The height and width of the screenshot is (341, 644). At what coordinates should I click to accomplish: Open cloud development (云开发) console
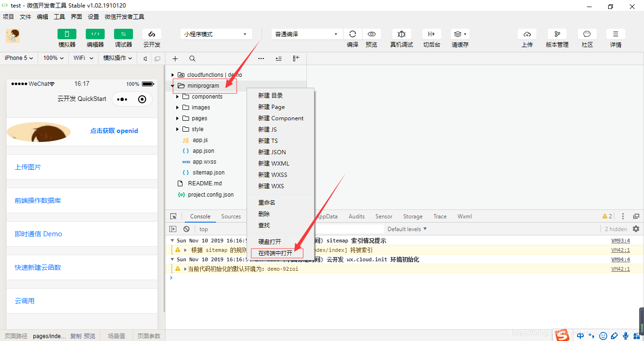tap(152, 34)
